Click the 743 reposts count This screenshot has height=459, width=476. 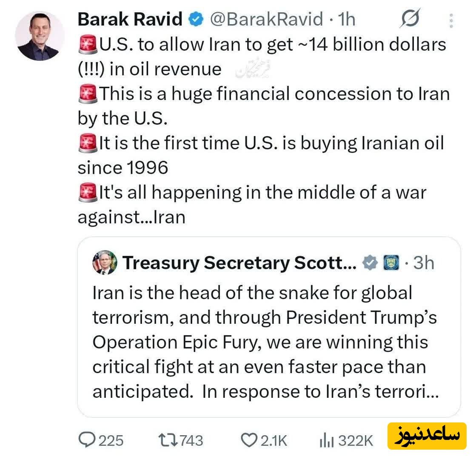pyautogui.click(x=191, y=440)
